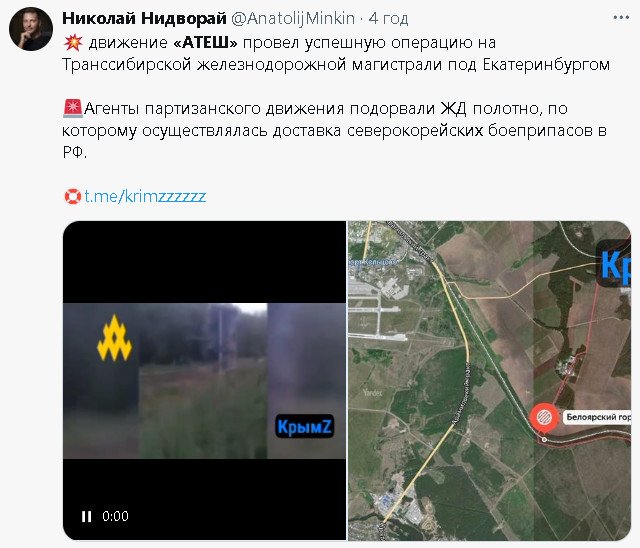The height and width of the screenshot is (548, 640).
Task: Click the red siren emoji before 'Агенты'
Action: tap(73, 109)
